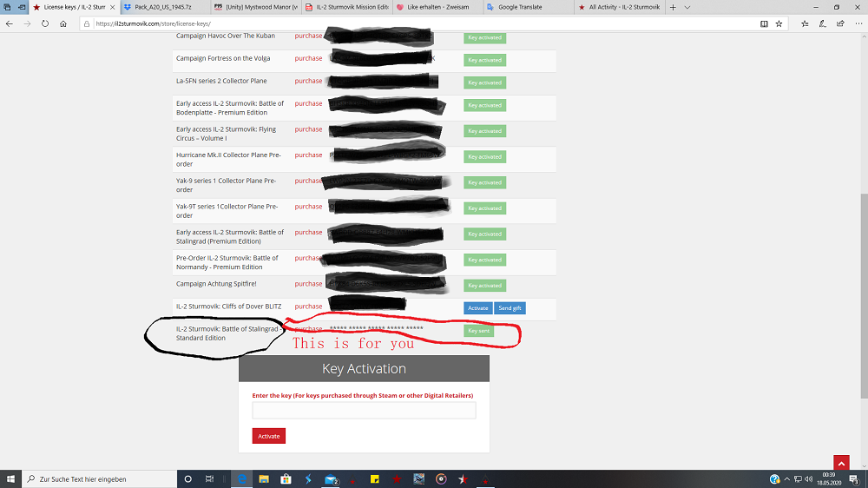
Task: Click Key activated for Hurricane Mk.II row
Action: pyautogui.click(x=484, y=157)
